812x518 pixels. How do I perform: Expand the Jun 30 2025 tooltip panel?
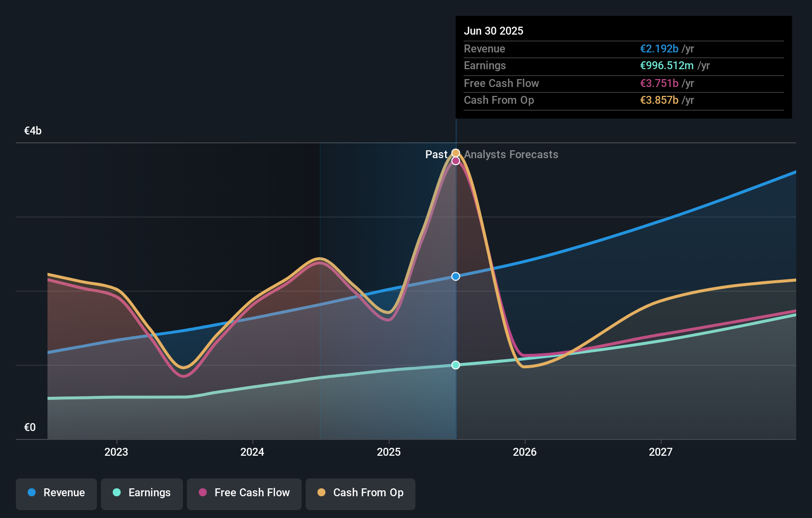[x=623, y=67]
